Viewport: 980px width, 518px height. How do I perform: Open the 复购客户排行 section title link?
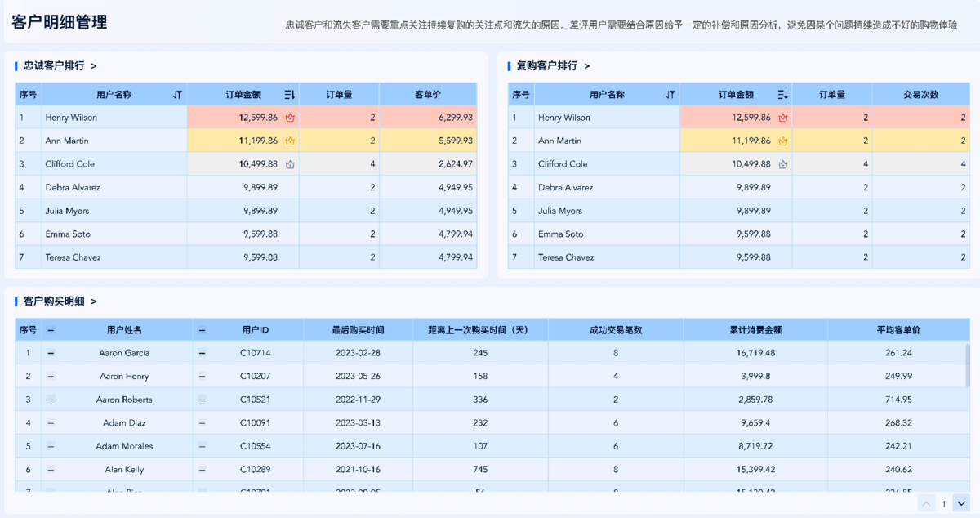(553, 66)
